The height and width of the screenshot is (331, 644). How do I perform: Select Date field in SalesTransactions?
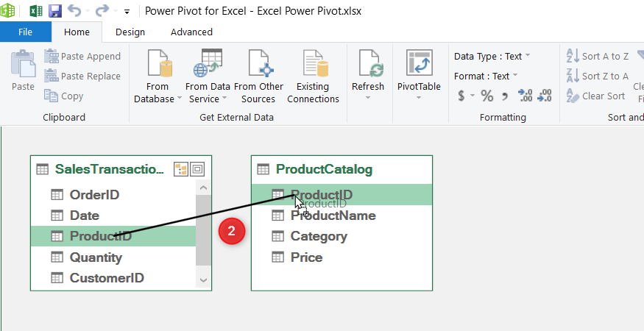[x=113, y=216]
